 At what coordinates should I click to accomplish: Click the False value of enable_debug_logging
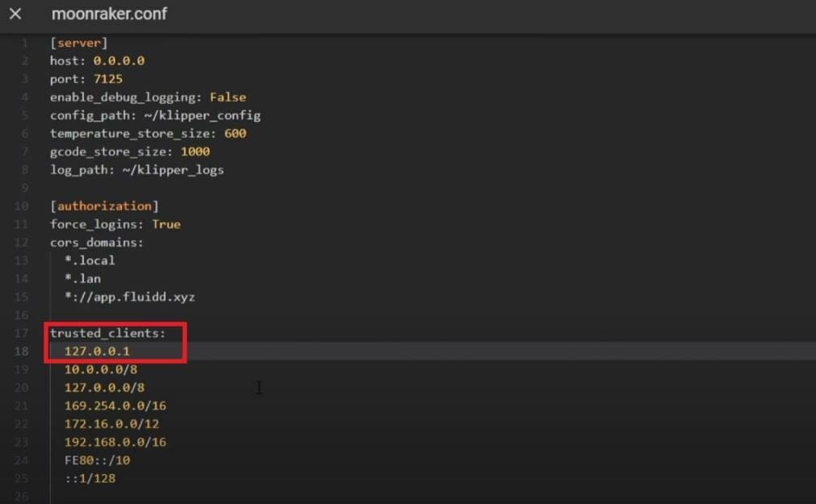[228, 98]
